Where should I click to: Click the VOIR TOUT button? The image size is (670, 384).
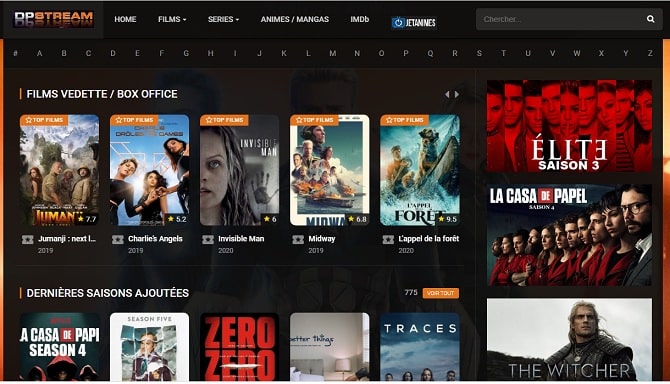(441, 293)
